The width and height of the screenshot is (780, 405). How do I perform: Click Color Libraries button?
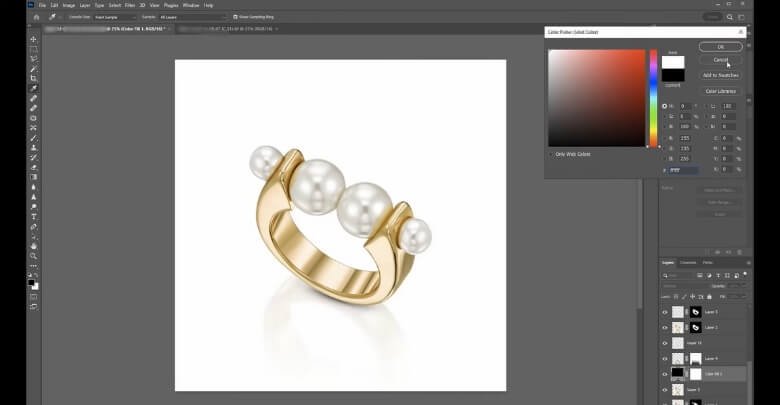click(x=721, y=91)
